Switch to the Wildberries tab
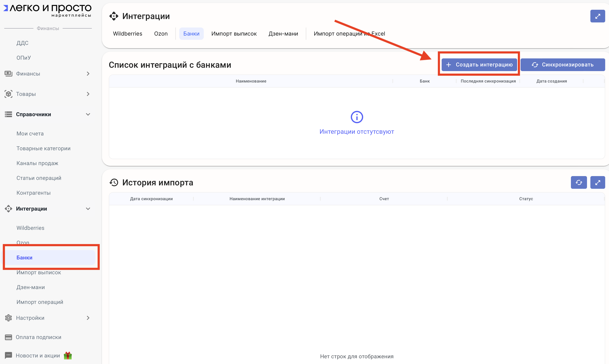 point(128,34)
